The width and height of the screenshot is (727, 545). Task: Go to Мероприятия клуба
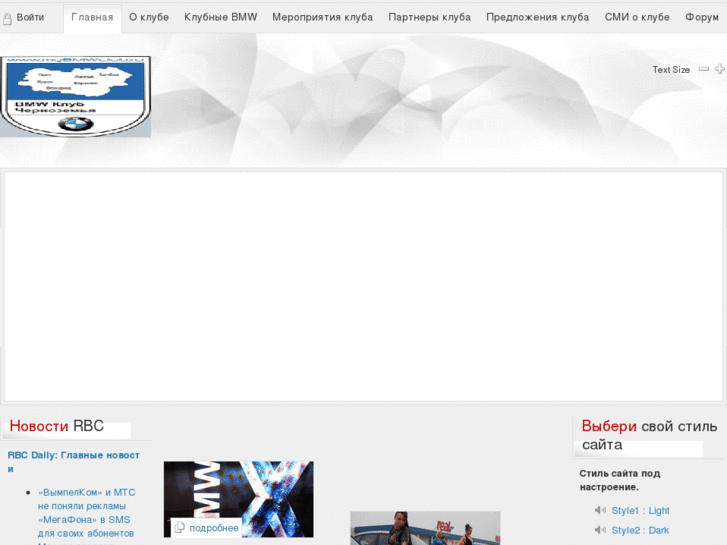(322, 17)
